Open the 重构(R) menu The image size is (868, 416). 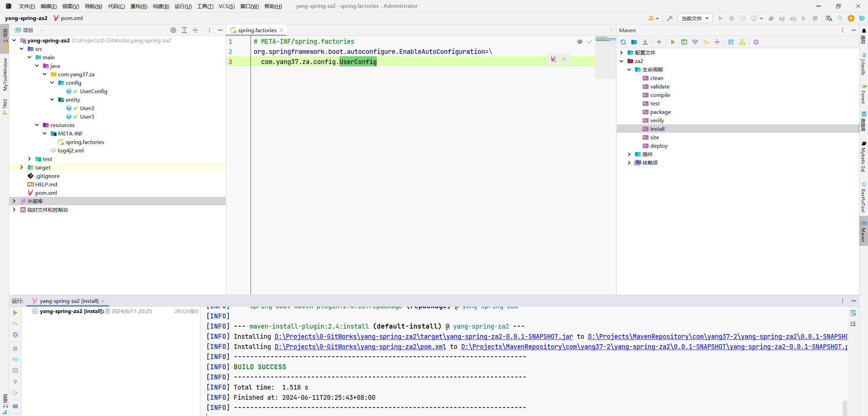[x=139, y=6]
